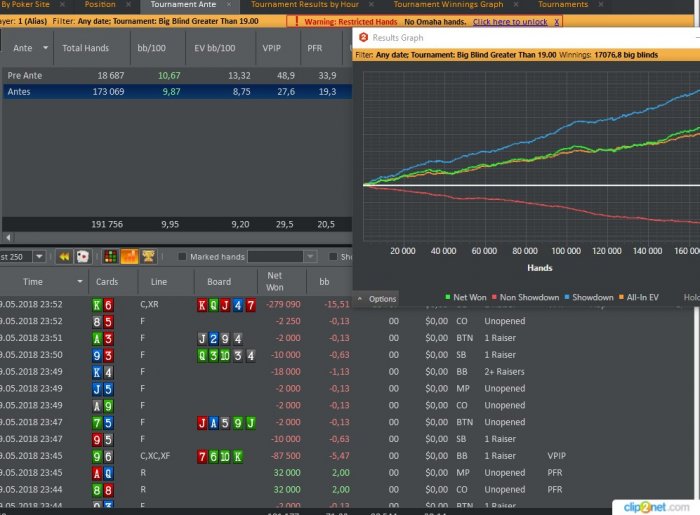
Task: Click the orange chart view icon
Action: [129, 257]
